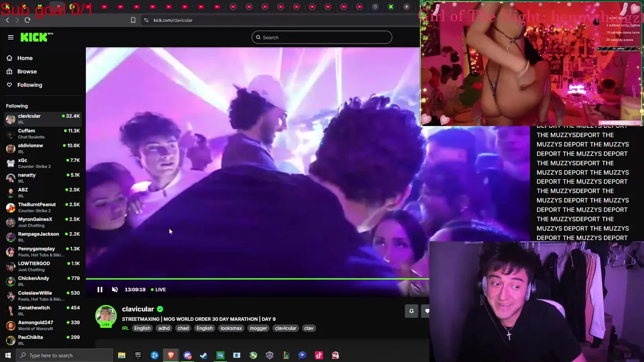
Task: Open xQc's channel in sidebar
Action: [x=43, y=163]
